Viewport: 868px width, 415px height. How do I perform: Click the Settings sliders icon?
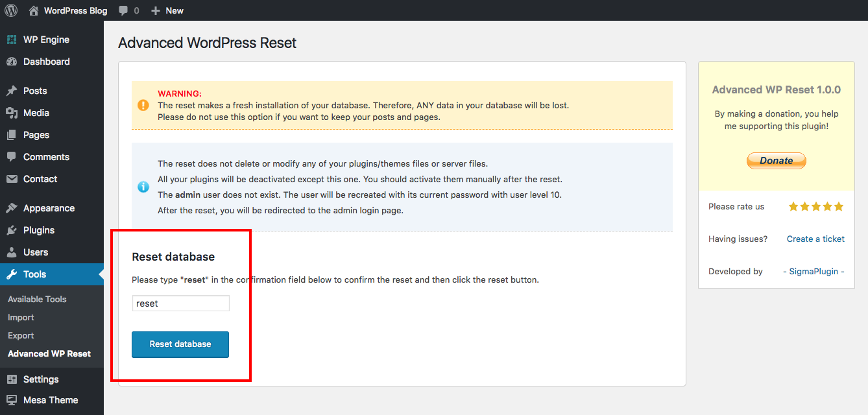click(12, 379)
